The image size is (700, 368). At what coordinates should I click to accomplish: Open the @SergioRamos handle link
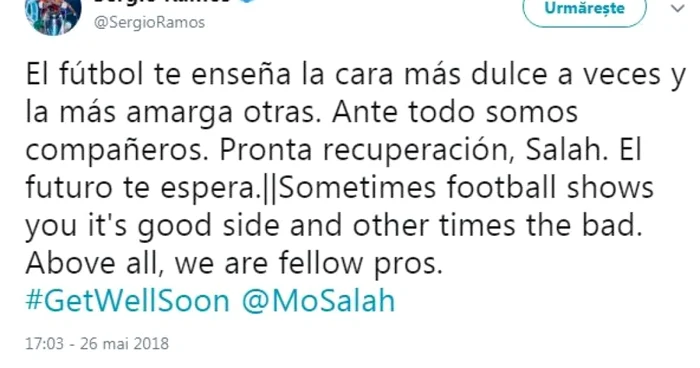pyautogui.click(x=149, y=22)
